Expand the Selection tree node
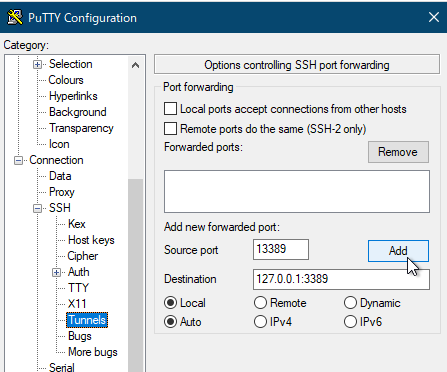447x372 pixels. point(37,64)
